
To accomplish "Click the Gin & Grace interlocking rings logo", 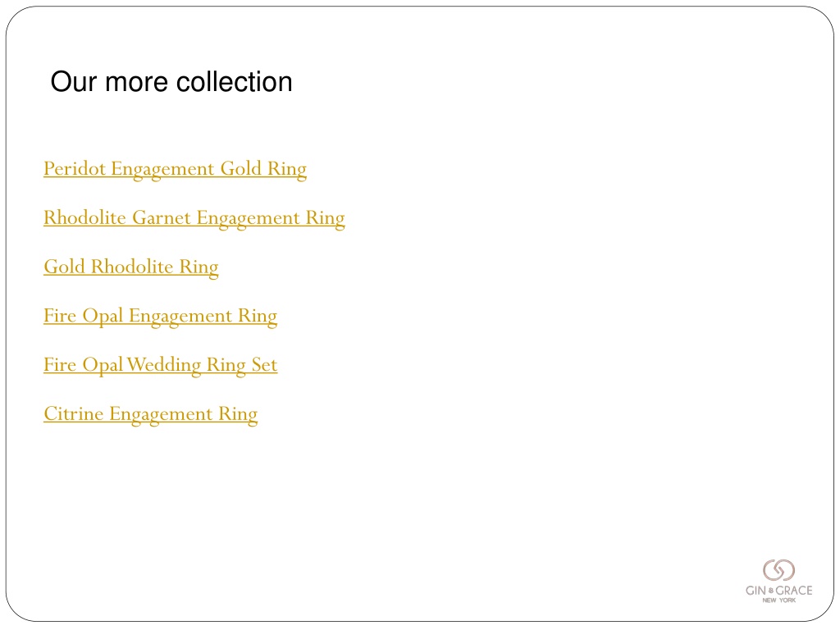I will pyautogui.click(x=778, y=570).
